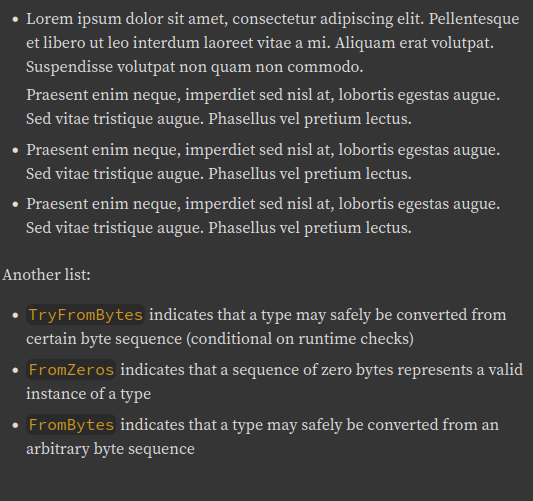The width and height of the screenshot is (533, 501).
Task: Click the "Suspendisse volutpat non quam non commodo" sentence
Action: coord(194,67)
